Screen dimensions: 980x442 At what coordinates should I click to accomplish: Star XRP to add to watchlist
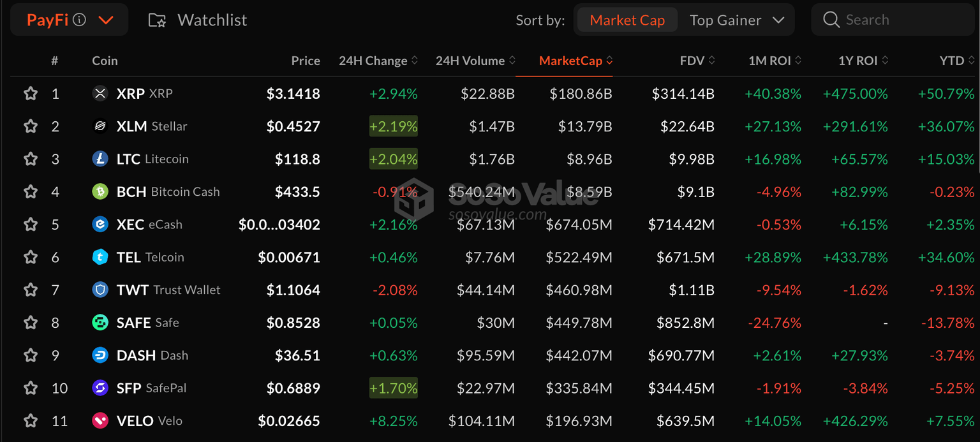pyautogui.click(x=30, y=94)
